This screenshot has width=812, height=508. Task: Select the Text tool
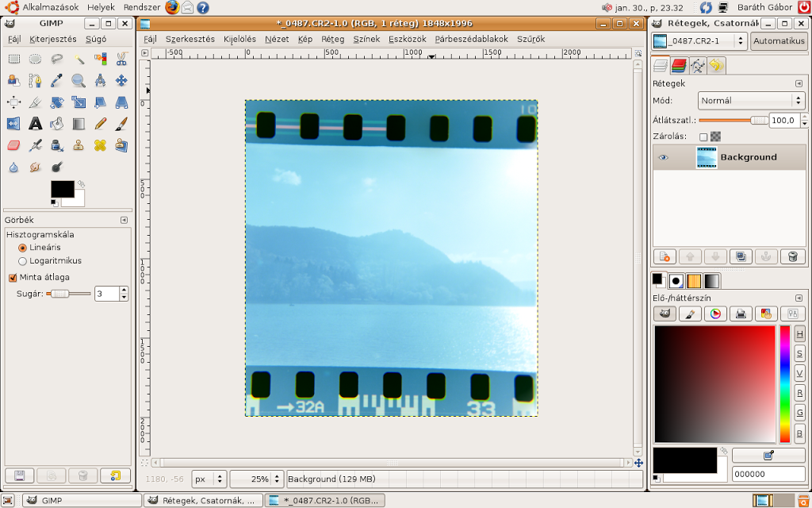35,124
